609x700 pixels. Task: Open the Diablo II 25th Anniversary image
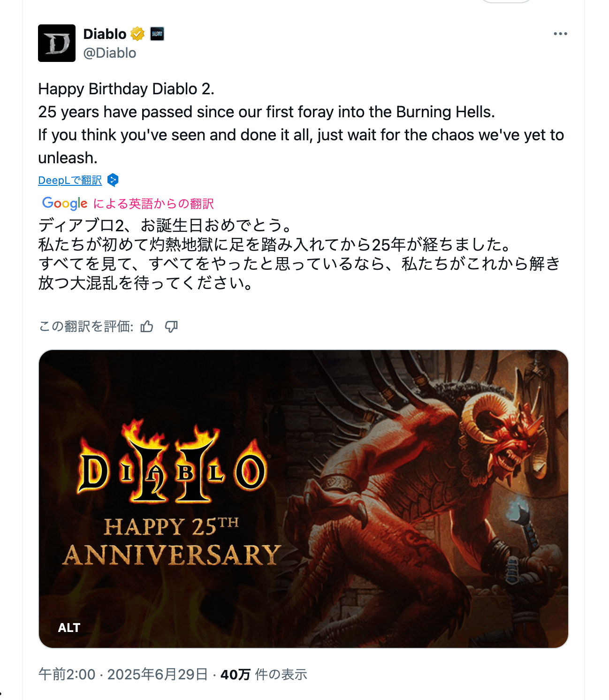coord(304,499)
